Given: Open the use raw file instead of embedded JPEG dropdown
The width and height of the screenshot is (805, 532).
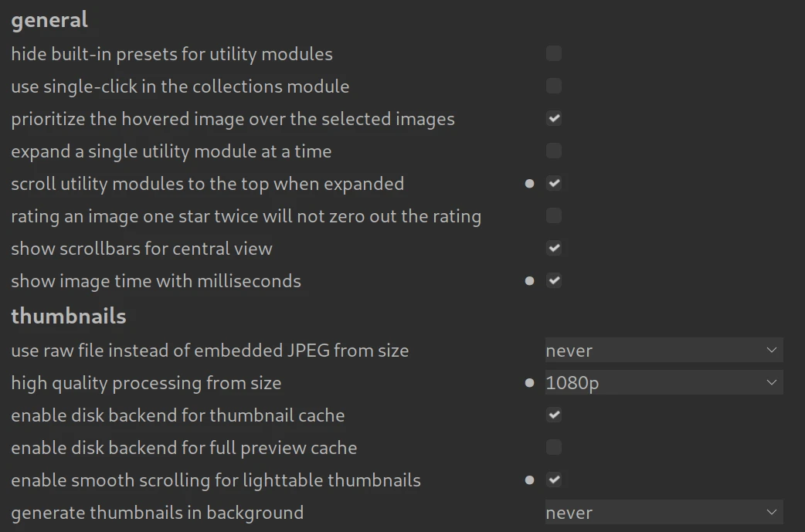Looking at the screenshot, I should pos(664,351).
